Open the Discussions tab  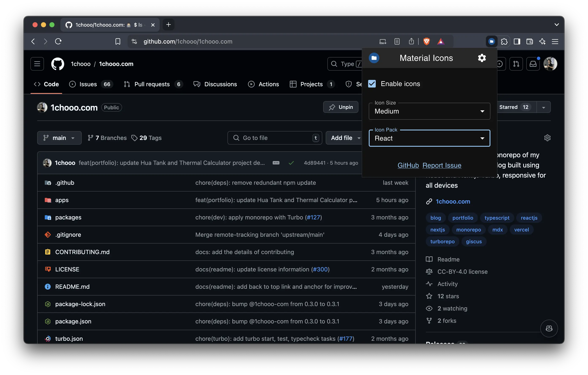[x=215, y=84]
